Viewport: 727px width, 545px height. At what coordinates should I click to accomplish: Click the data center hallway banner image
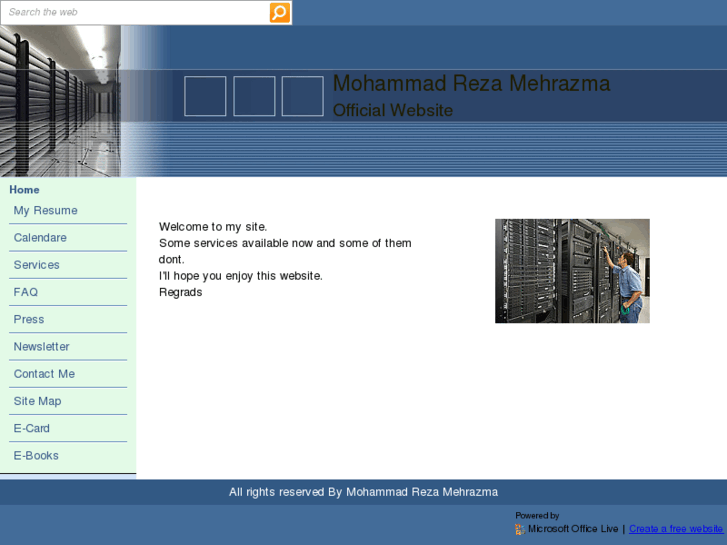click(60, 101)
